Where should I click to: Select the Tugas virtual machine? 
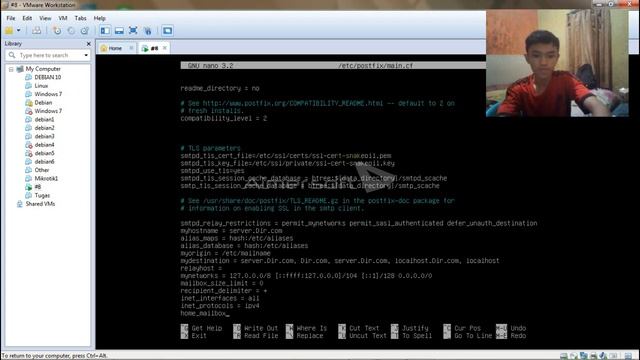pyautogui.click(x=42, y=196)
